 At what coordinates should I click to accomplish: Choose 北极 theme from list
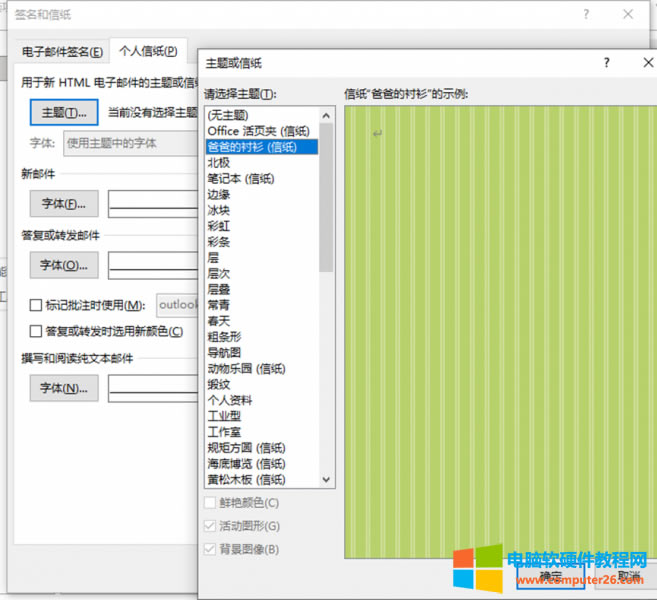pos(218,162)
